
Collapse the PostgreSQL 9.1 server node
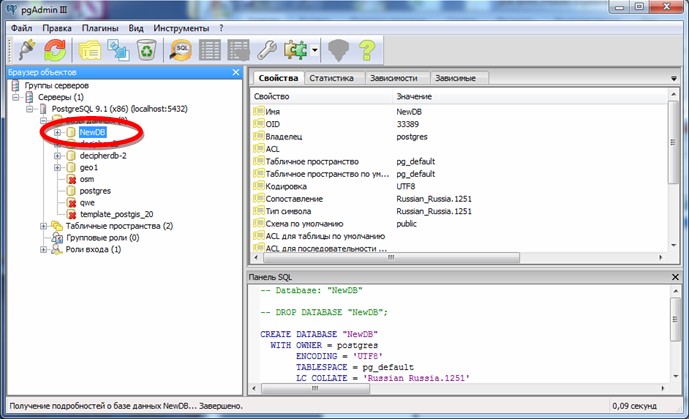tap(29, 108)
